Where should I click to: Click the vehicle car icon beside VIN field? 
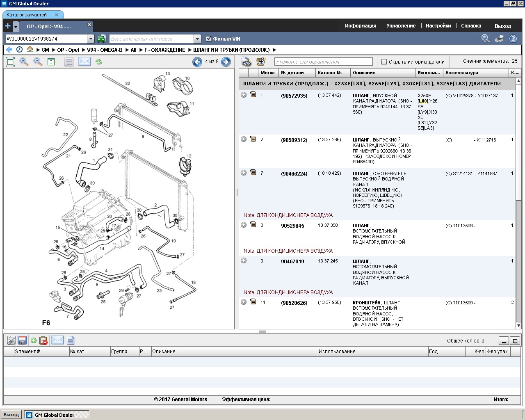pos(101,39)
